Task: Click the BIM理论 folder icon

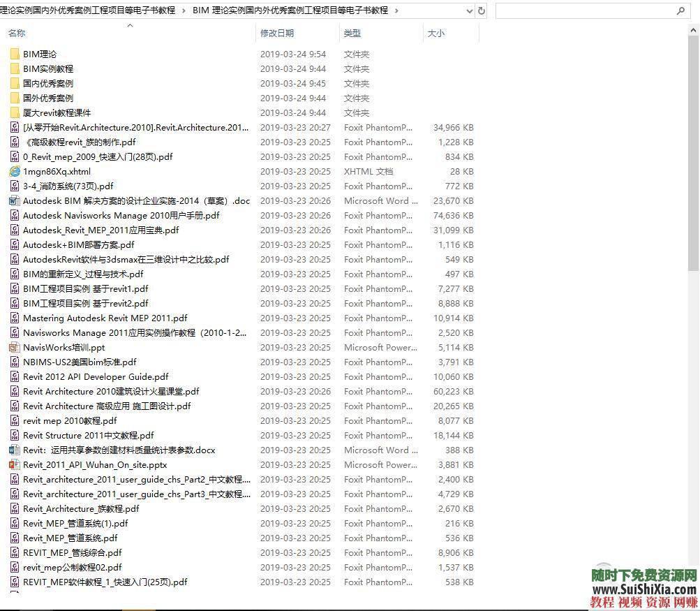Action: 15,54
